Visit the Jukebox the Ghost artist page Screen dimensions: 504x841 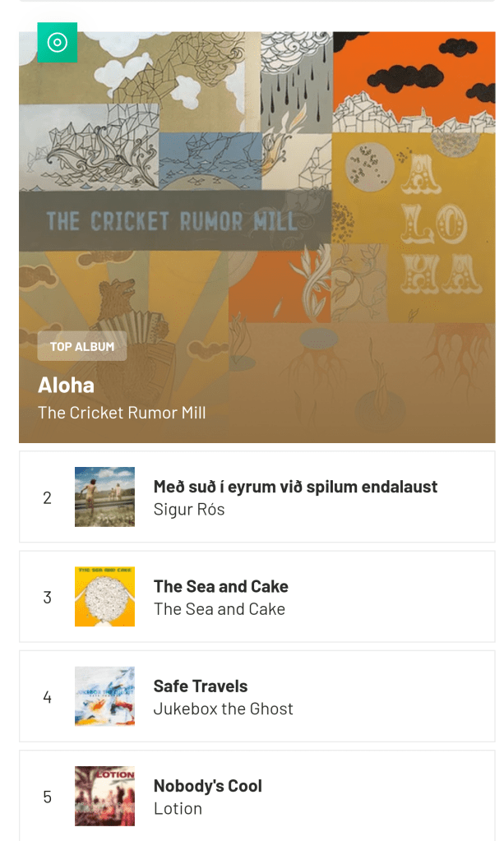pos(223,709)
